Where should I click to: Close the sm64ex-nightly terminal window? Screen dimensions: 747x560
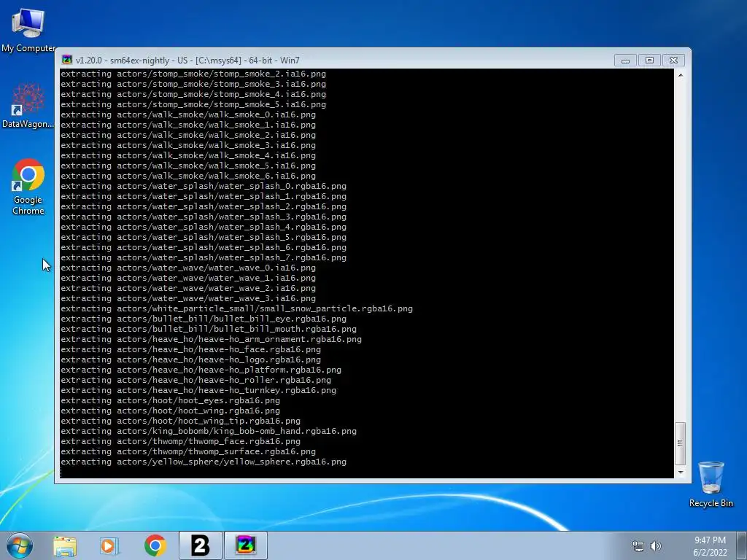(x=673, y=61)
